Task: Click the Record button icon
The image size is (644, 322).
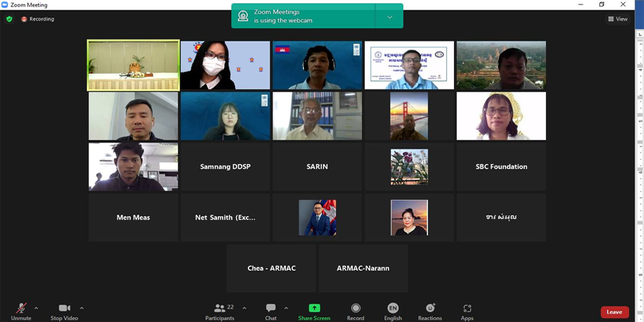Action: coord(355,308)
